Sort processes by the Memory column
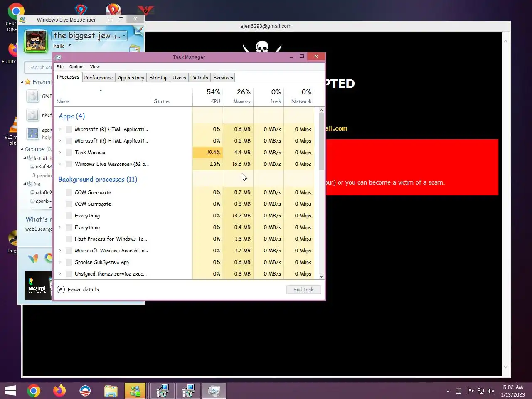 [238, 96]
